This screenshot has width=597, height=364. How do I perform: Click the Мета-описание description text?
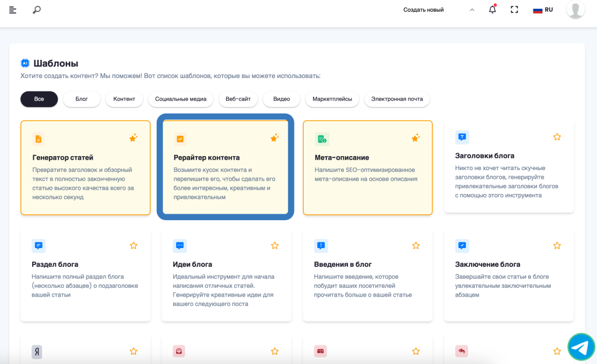pos(366,174)
